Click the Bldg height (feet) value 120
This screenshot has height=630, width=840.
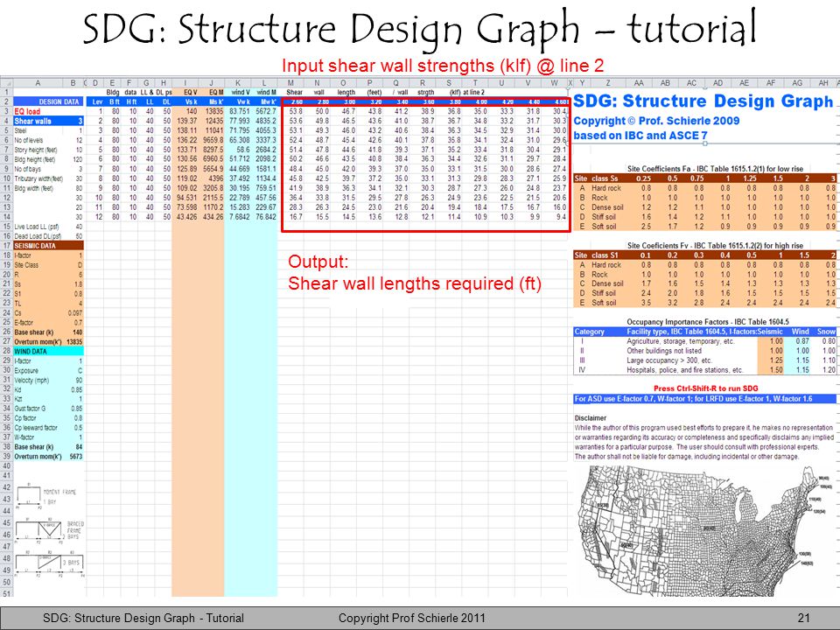tap(78, 159)
